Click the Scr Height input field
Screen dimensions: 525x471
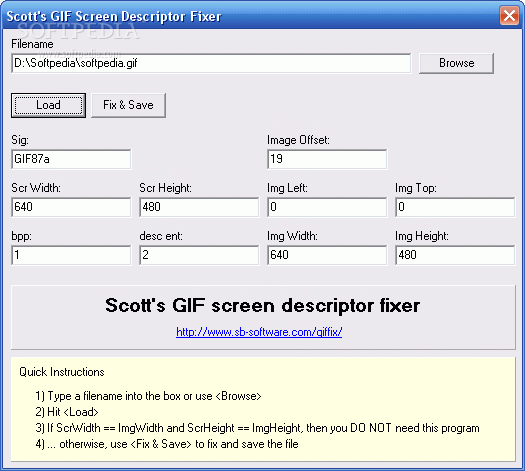click(199, 207)
